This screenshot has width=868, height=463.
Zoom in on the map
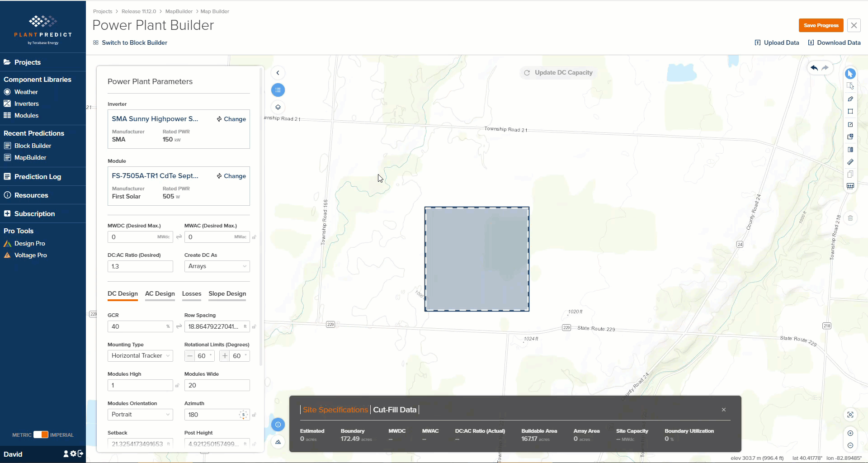[850, 433]
